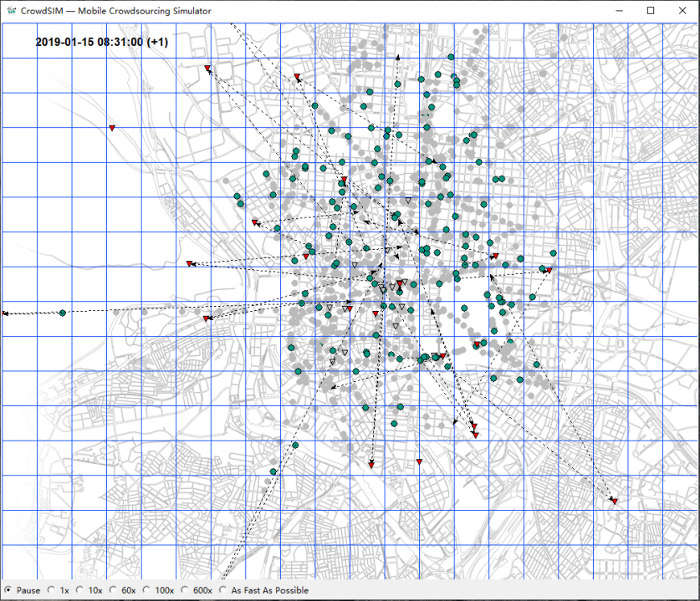700x601 pixels.
Task: Click the lone red triangle in the map's far southeast
Action: pyautogui.click(x=615, y=502)
